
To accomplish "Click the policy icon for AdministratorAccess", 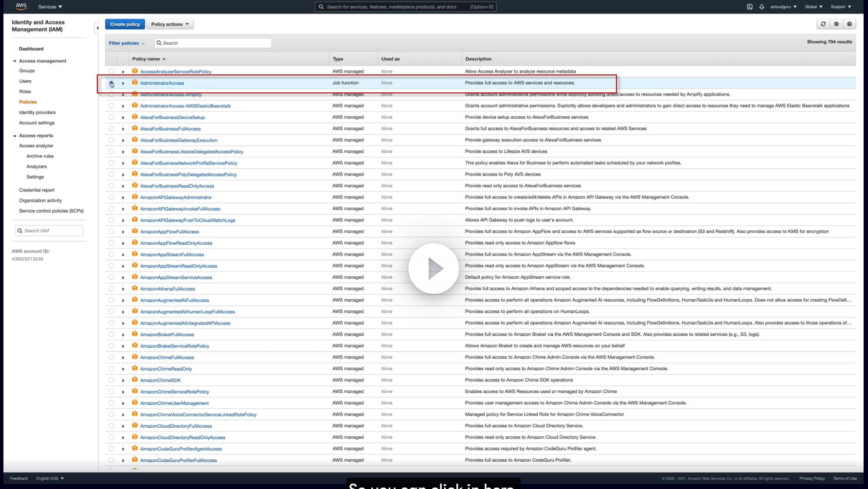I will tap(135, 83).
